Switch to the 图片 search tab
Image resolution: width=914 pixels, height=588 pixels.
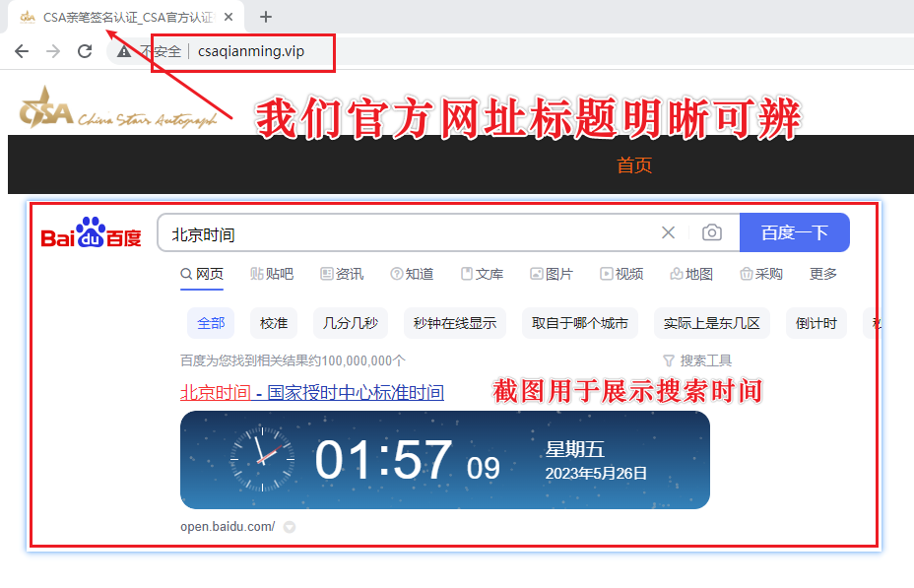551,274
